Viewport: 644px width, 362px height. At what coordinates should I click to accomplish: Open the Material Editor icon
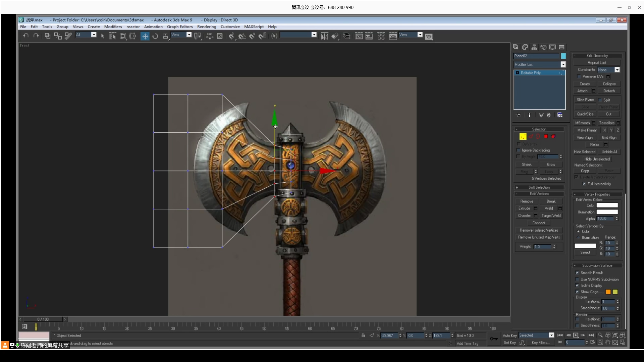[381, 36]
